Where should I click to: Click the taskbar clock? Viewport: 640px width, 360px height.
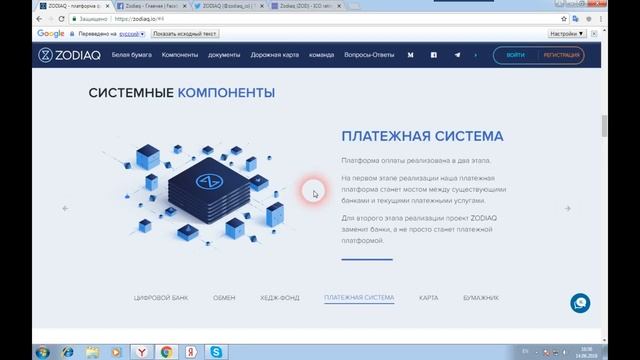[587, 353]
